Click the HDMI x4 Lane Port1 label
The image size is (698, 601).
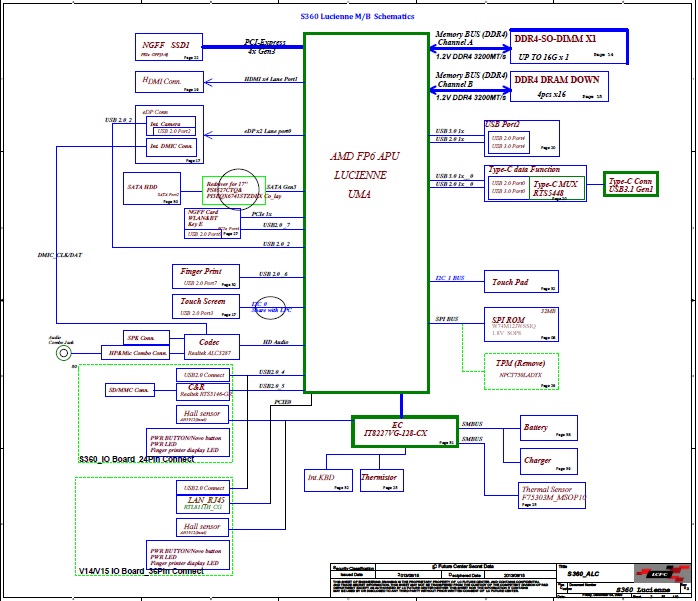(271, 79)
